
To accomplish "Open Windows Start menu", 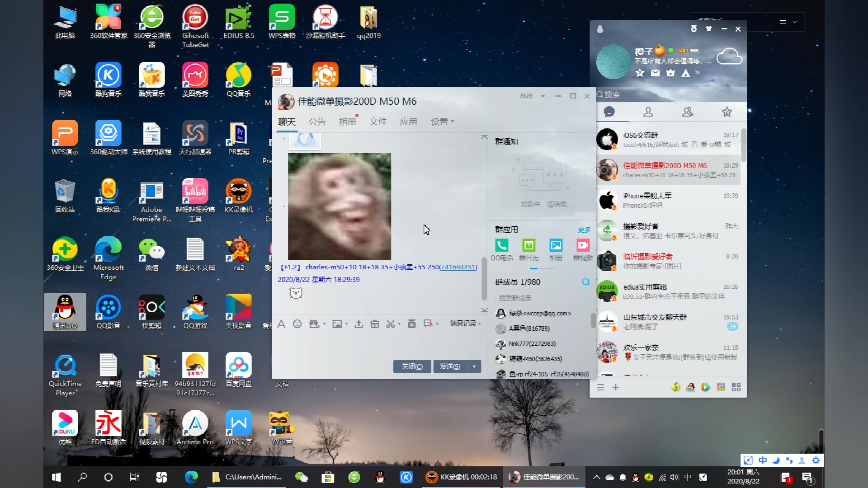I will [x=56, y=477].
